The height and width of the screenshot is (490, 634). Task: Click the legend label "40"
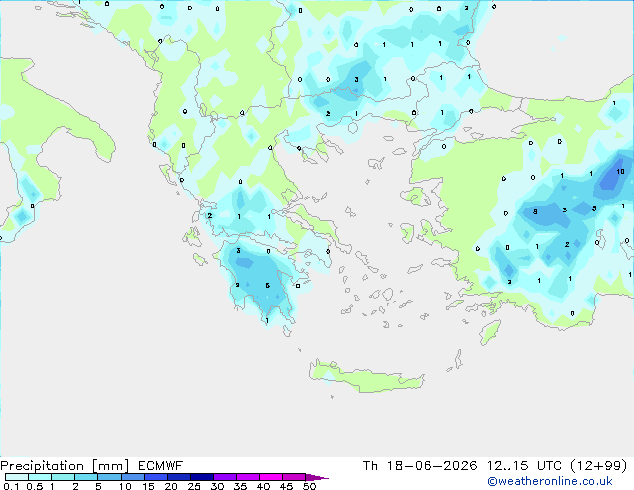click(x=263, y=486)
